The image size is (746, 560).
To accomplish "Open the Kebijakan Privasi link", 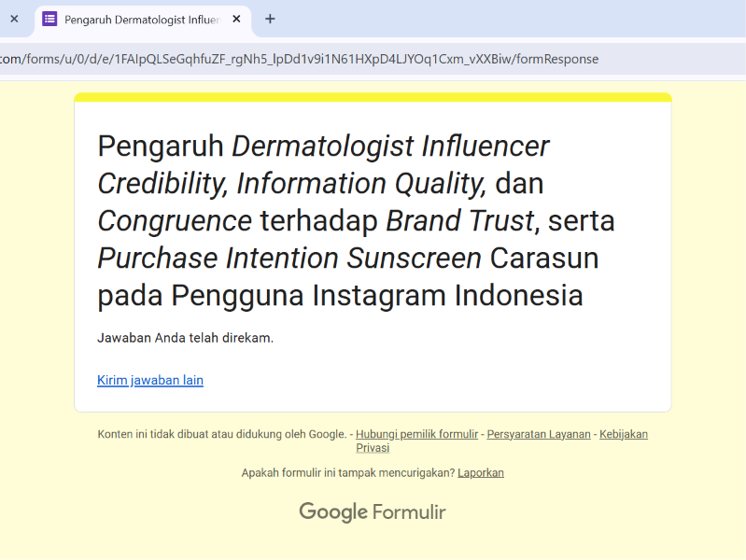I will (x=624, y=434).
